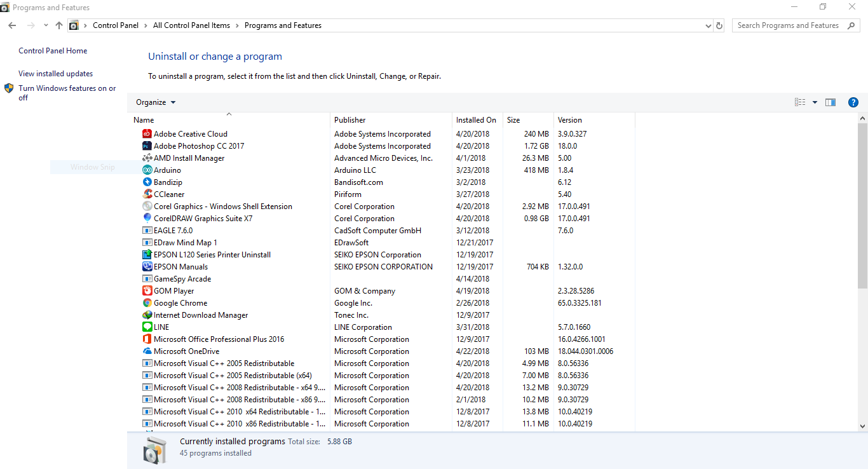Click the CCleaner program icon
The image size is (868, 469).
click(147, 194)
